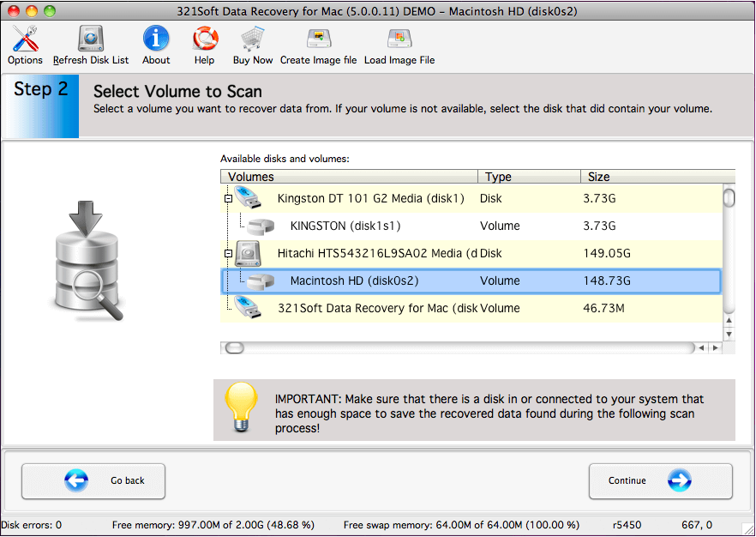
Task: Click the Kingston USB drive icon
Action: [248, 198]
